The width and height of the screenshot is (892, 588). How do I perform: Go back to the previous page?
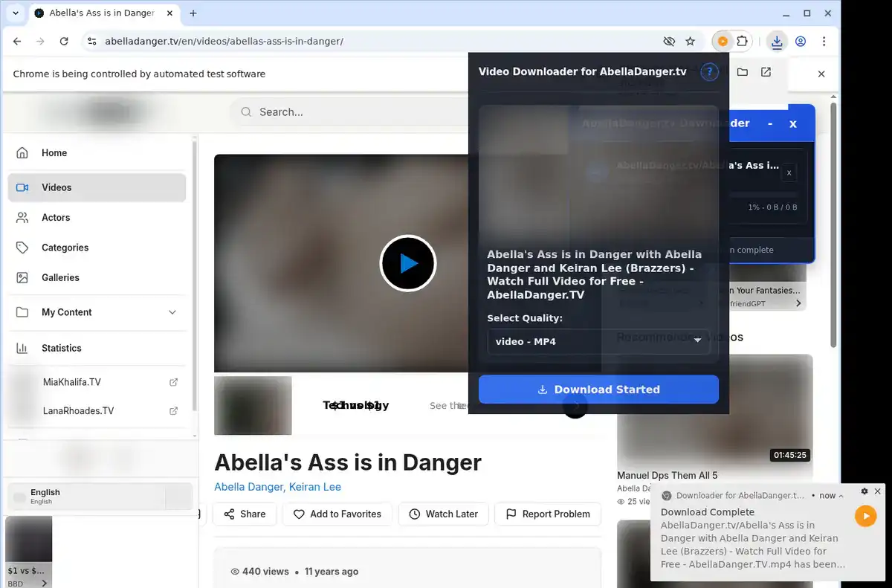[x=17, y=42]
